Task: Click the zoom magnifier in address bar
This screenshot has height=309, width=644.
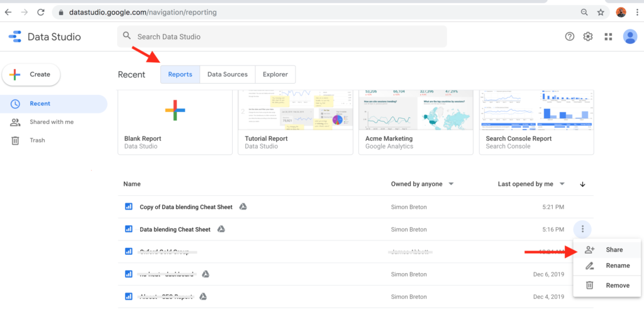Action: (584, 13)
